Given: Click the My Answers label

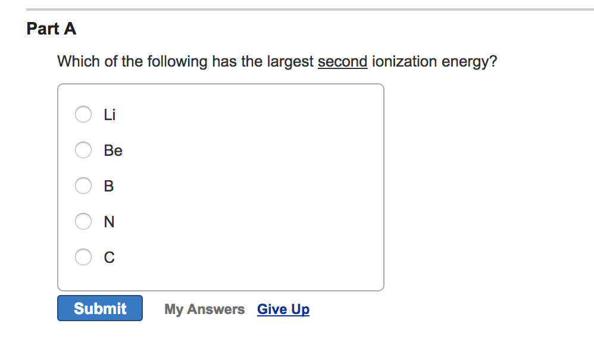Looking at the screenshot, I should click(x=204, y=309).
